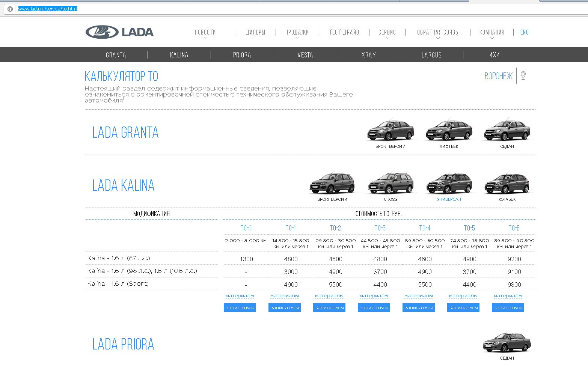Click записаться button for ТО-4
Screen dimensions: 588x366
point(419,308)
